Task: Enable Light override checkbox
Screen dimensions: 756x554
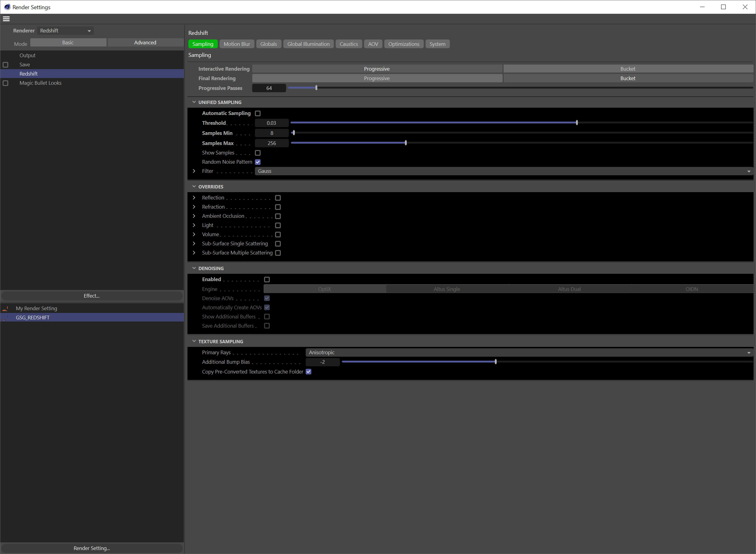Action: click(278, 225)
